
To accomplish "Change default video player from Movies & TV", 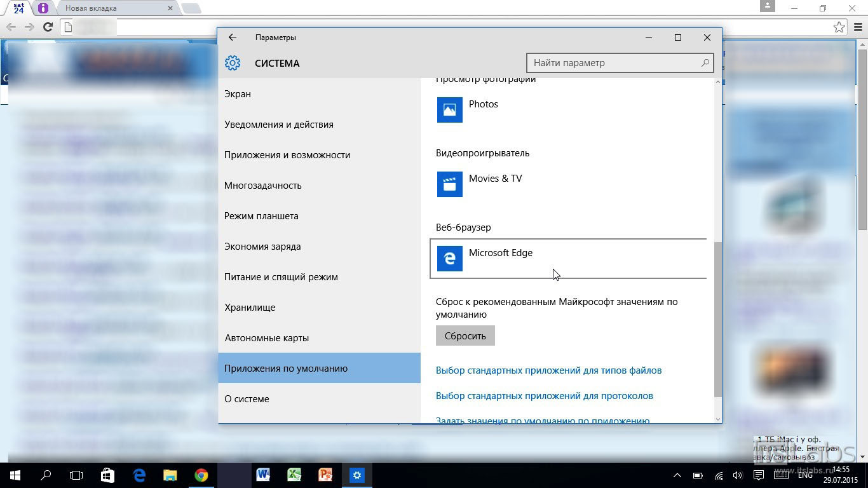I will click(568, 184).
